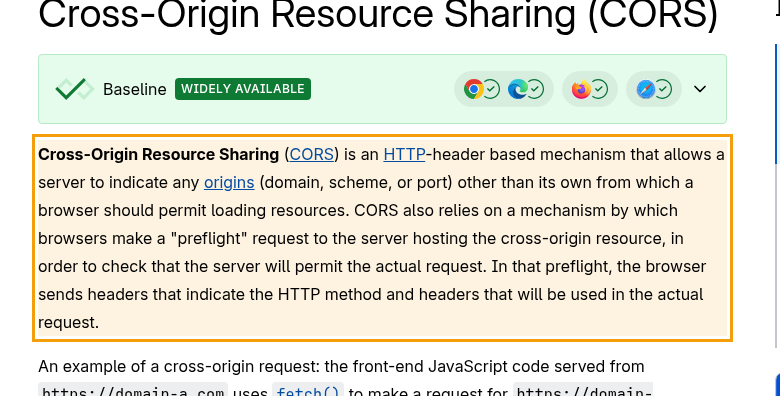Click the WIDELY AVAILABLE badge

243,89
